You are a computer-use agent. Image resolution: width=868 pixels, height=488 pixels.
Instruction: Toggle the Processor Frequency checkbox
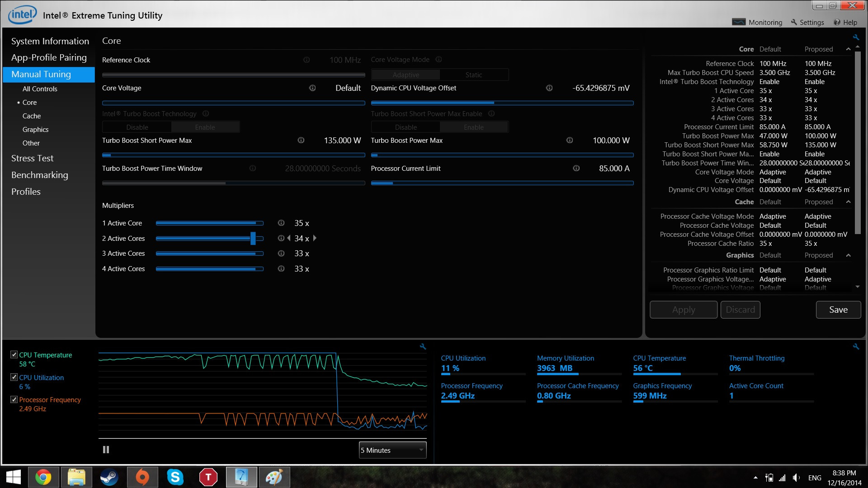click(14, 399)
